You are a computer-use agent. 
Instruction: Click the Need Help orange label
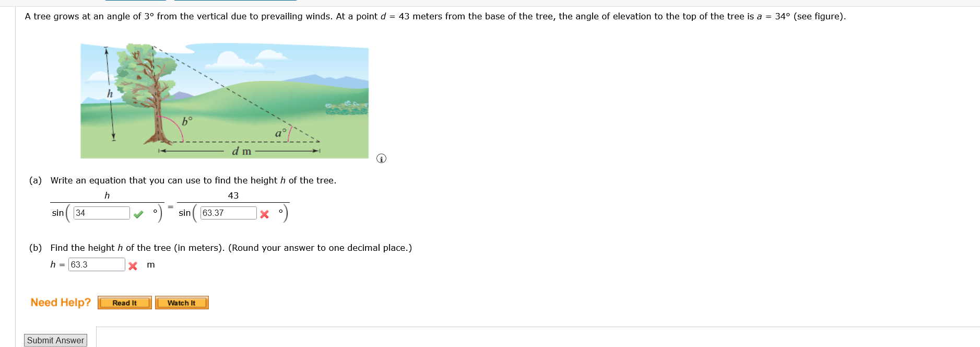60,302
